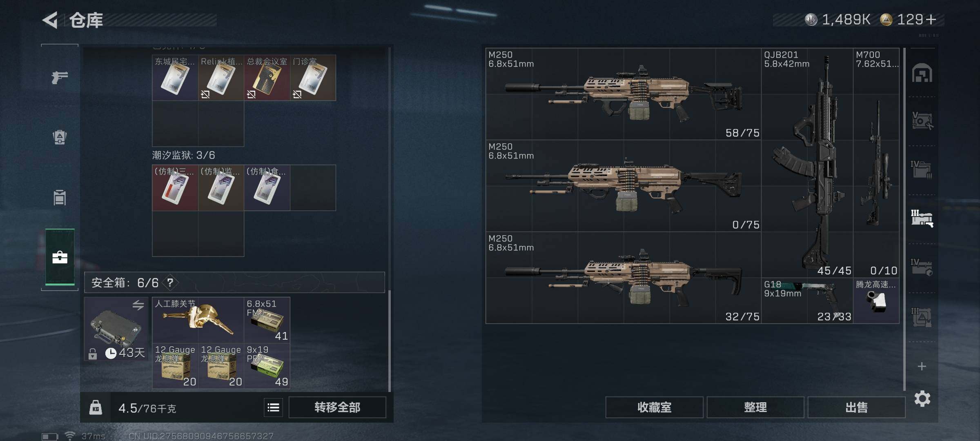
Task: Toggle the weight lock KG icon
Action: pos(96,408)
